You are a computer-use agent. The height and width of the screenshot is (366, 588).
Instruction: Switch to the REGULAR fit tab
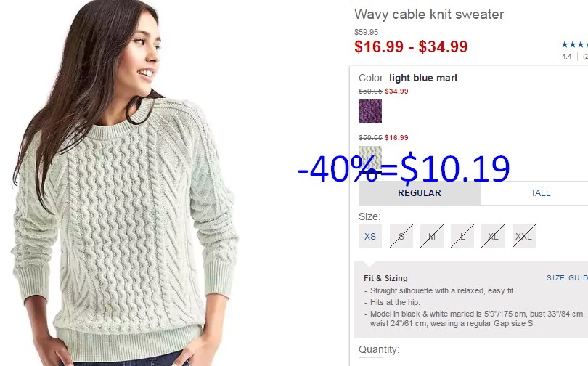[420, 193]
